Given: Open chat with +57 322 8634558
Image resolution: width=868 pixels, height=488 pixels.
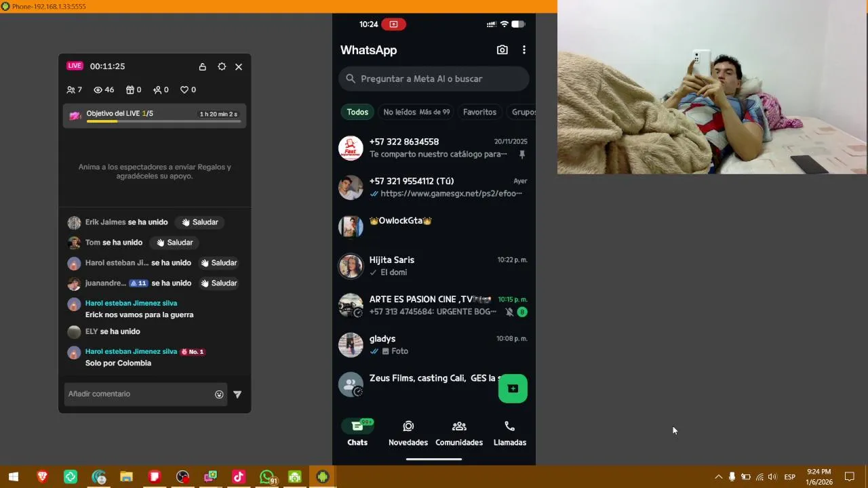Looking at the screenshot, I should coord(434,148).
